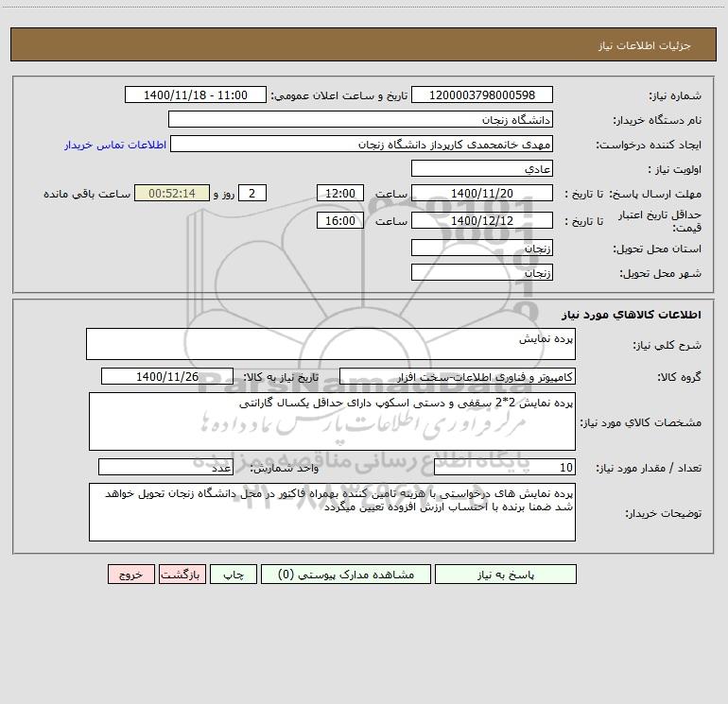
Task: Click the requester field مهدی خانمحمدی
Action: click(361, 144)
